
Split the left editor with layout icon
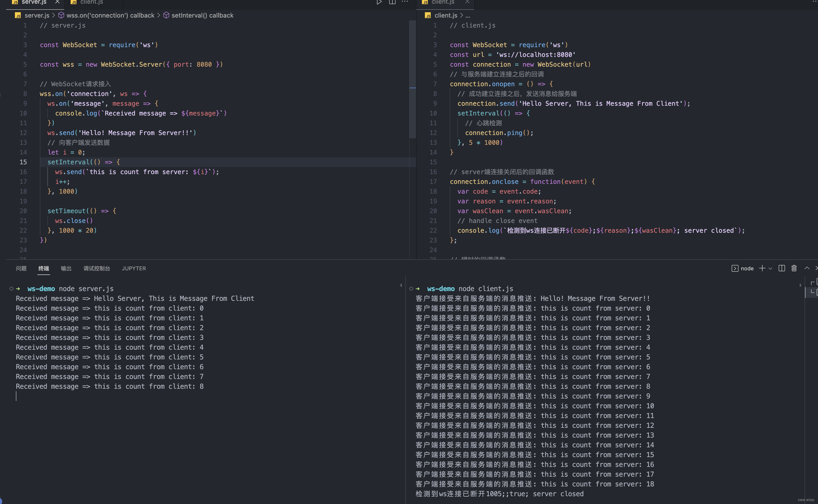(392, 2)
